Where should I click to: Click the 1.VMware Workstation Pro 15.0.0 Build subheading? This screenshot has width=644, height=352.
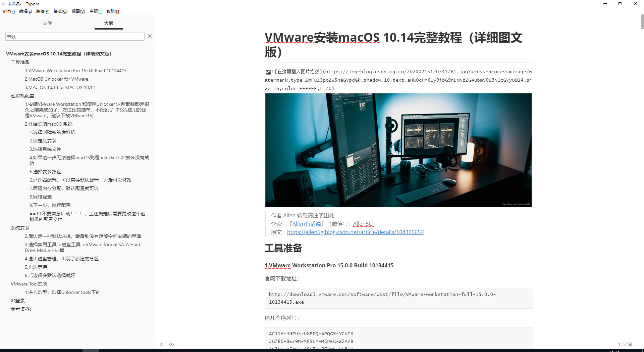click(x=329, y=265)
